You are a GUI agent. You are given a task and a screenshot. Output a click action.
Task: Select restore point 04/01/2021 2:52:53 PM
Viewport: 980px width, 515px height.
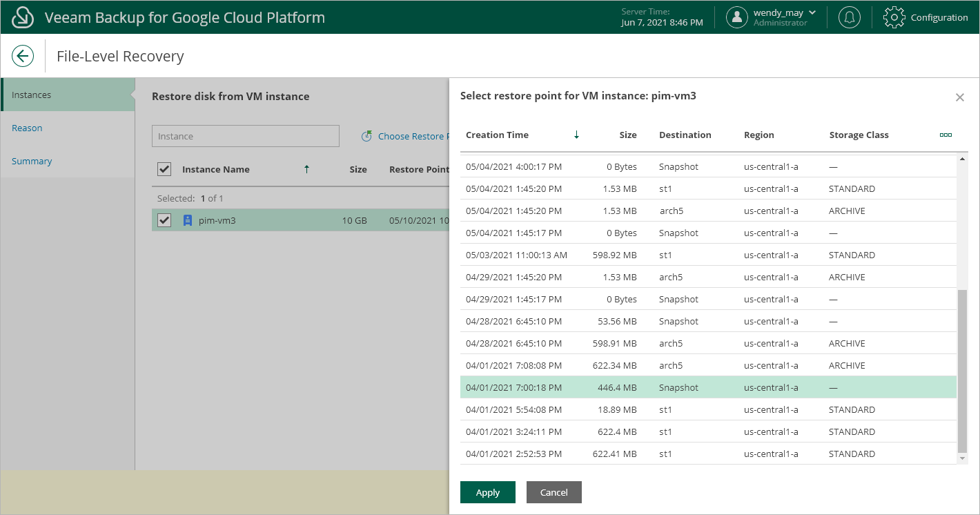click(709, 454)
